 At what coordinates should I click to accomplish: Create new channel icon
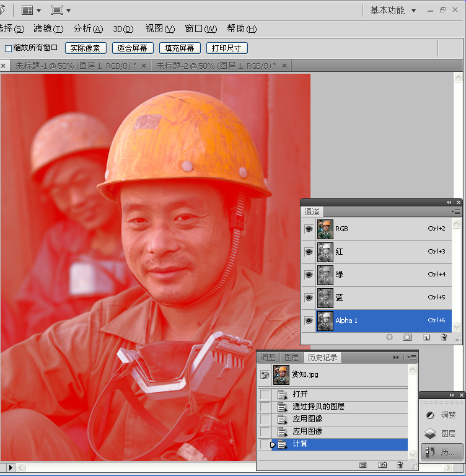click(x=426, y=337)
